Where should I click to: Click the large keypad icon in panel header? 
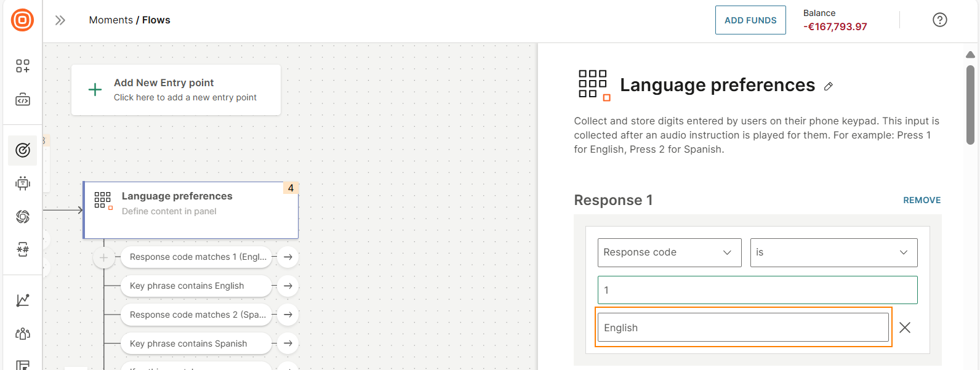(594, 85)
